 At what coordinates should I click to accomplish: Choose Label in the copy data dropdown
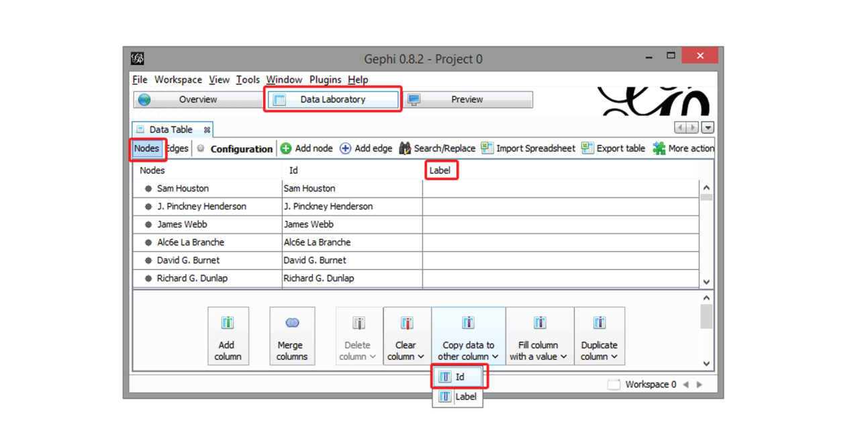coord(458,397)
